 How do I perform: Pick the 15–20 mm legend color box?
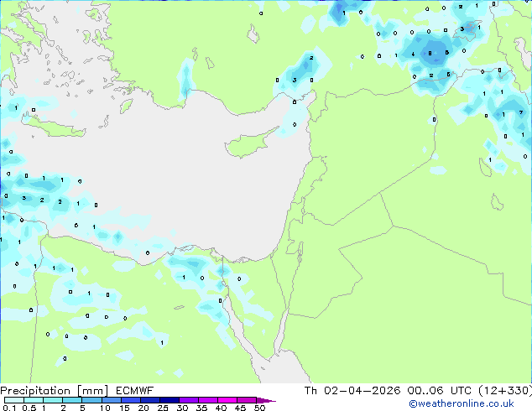point(130,400)
